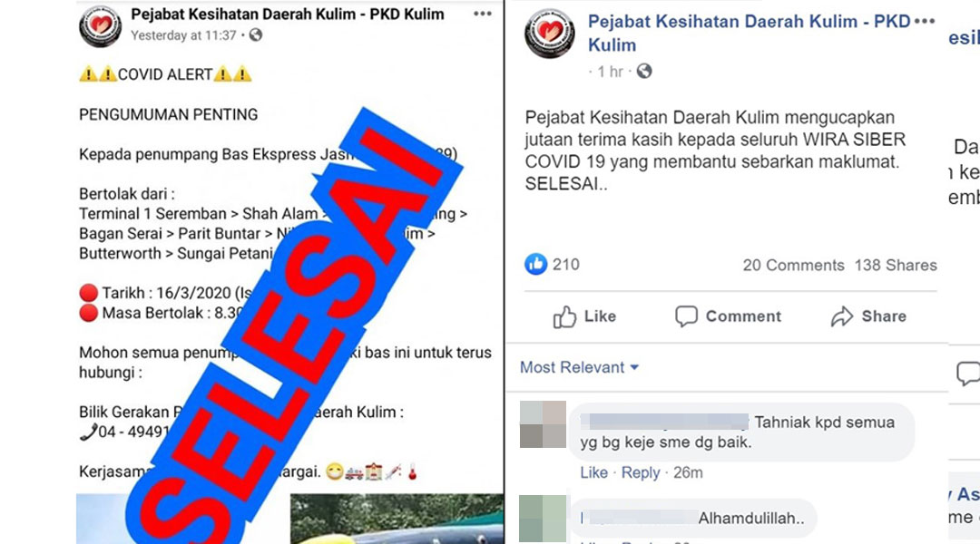Click the comment bubble icon at right edge

click(968, 374)
